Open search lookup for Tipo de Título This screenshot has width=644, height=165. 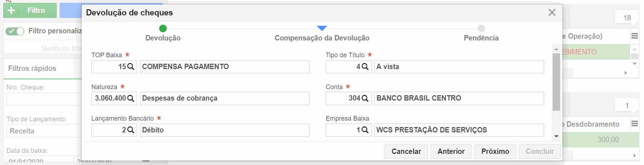pyautogui.click(x=365, y=67)
